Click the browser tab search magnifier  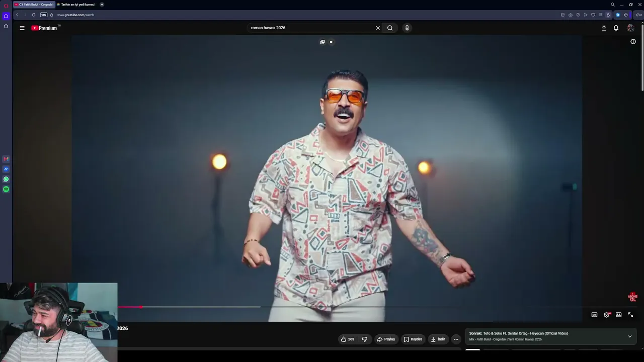[x=612, y=5]
